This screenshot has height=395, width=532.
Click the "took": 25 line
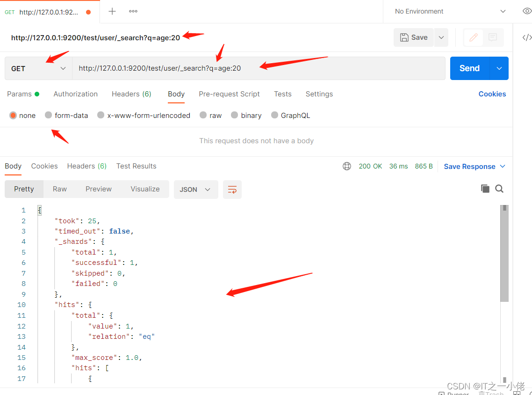(x=77, y=221)
